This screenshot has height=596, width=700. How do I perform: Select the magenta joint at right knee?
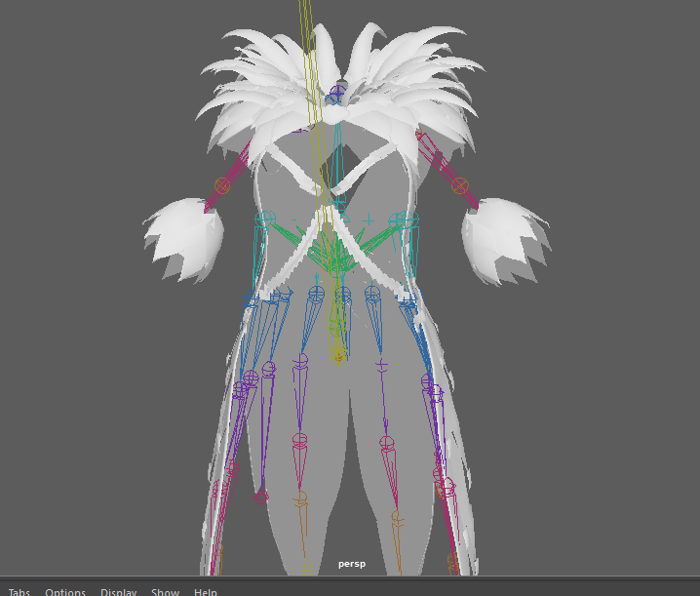pyautogui.click(x=387, y=443)
